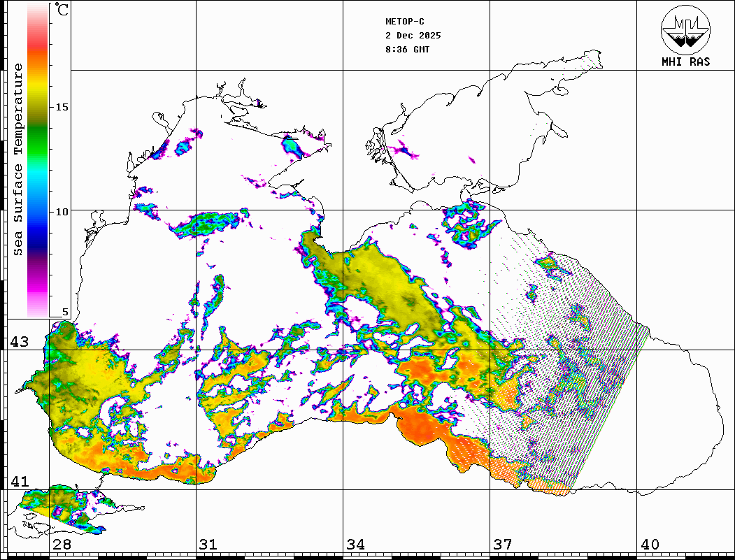
Task: Click longitude label 34
Action: [x=355, y=545]
